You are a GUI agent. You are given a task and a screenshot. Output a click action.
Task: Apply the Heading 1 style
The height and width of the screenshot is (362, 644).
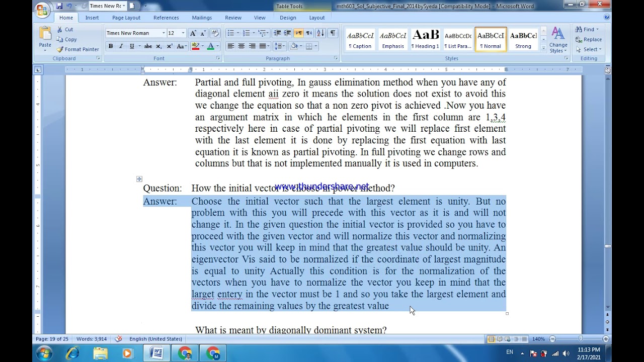[x=426, y=39]
